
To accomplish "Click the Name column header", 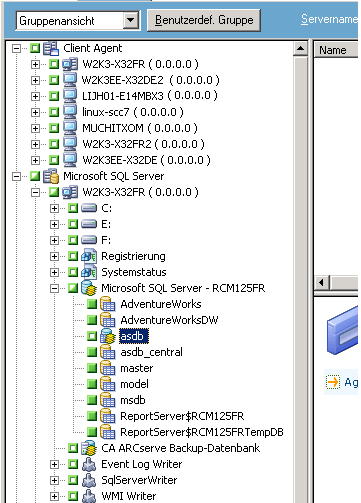I will pos(336,50).
